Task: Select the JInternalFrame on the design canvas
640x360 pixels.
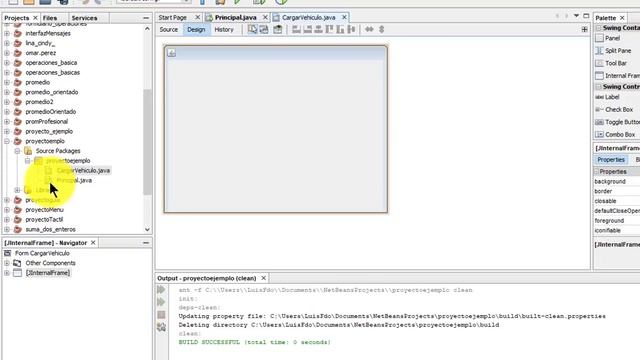Action: (276, 129)
